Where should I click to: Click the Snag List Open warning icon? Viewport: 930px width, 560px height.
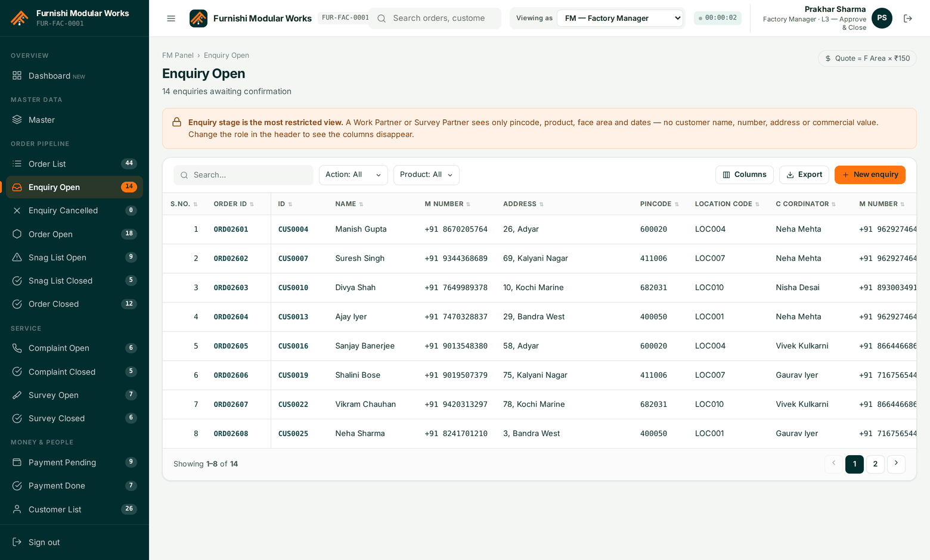(17, 257)
